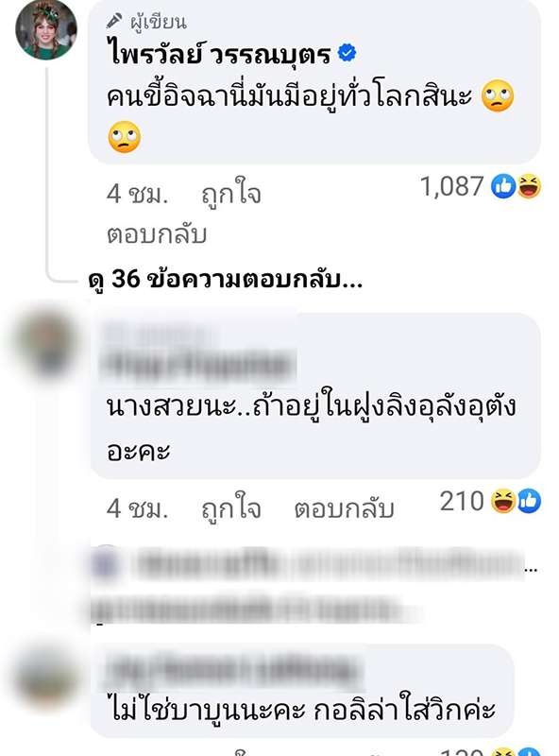
Task: Click the blue like icon next to 210
Action: pos(529,501)
